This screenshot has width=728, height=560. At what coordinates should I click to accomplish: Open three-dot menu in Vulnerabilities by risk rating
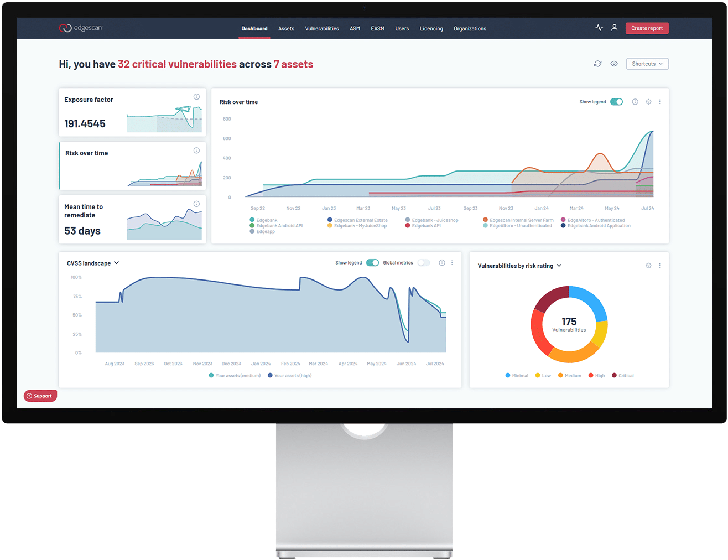tap(660, 266)
